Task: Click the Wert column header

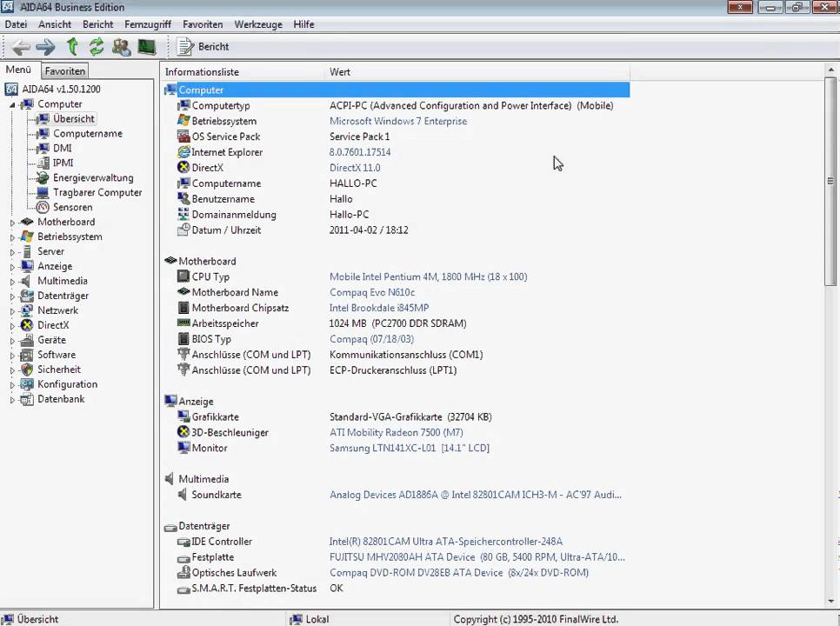Action: (x=477, y=72)
